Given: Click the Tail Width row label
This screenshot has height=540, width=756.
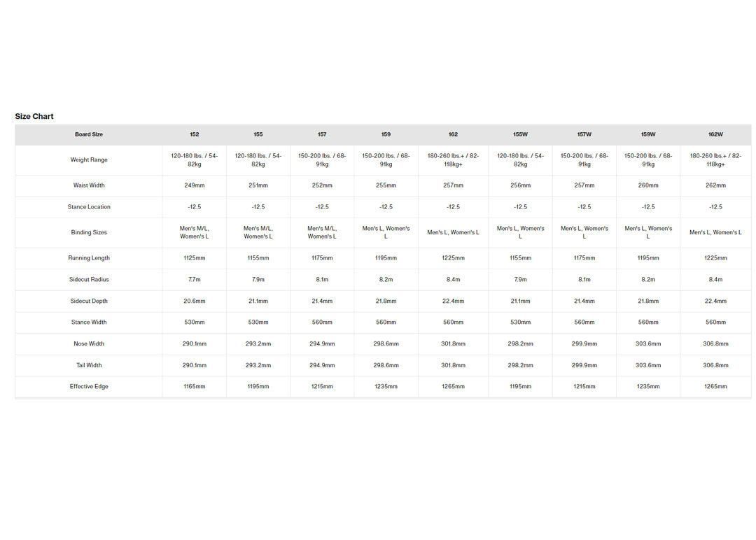Looking at the screenshot, I should click(x=89, y=365).
